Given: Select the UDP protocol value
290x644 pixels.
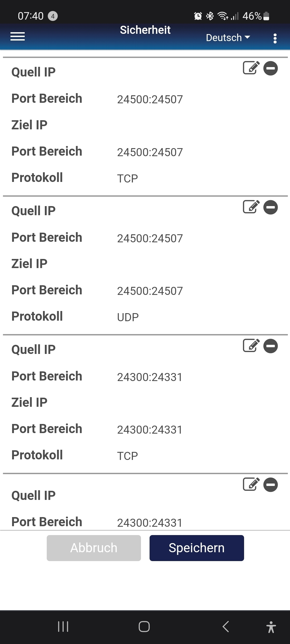Looking at the screenshot, I should coord(128,317).
